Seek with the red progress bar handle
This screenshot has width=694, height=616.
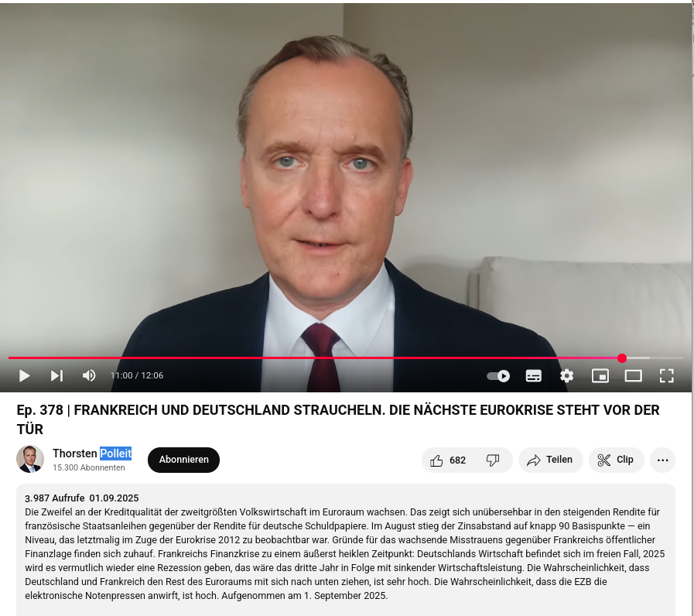pos(622,358)
